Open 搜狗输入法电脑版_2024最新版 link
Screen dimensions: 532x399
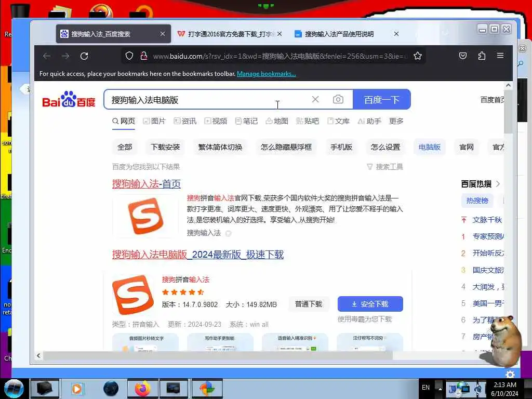(198, 255)
